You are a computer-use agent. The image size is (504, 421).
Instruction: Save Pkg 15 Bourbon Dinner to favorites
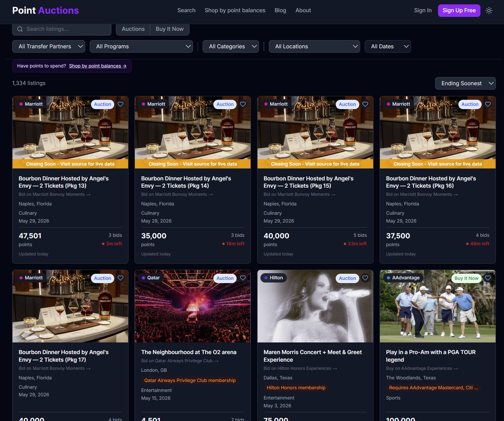point(365,104)
